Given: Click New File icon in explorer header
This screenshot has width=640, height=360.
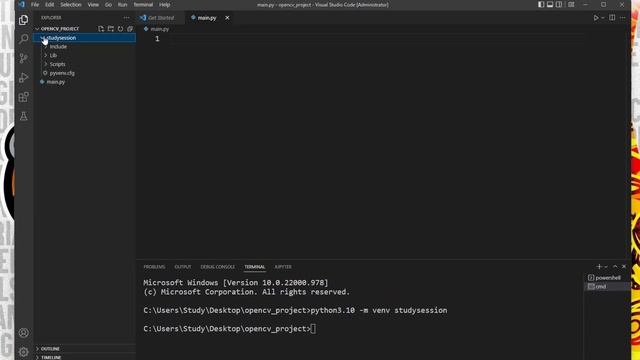Looking at the screenshot, I should pyautogui.click(x=101, y=29).
